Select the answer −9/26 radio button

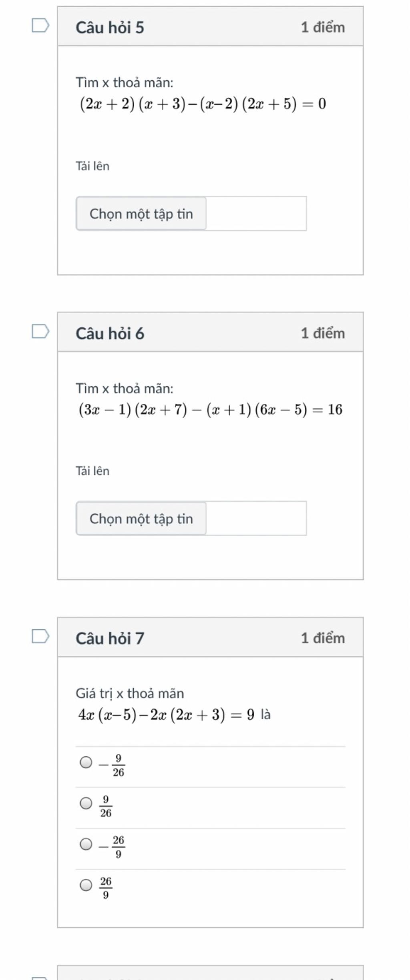coord(86,762)
